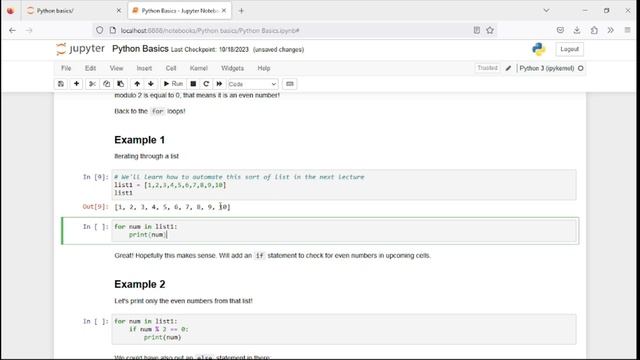Click the Python logo icon
640x360 pixels.
539,49
